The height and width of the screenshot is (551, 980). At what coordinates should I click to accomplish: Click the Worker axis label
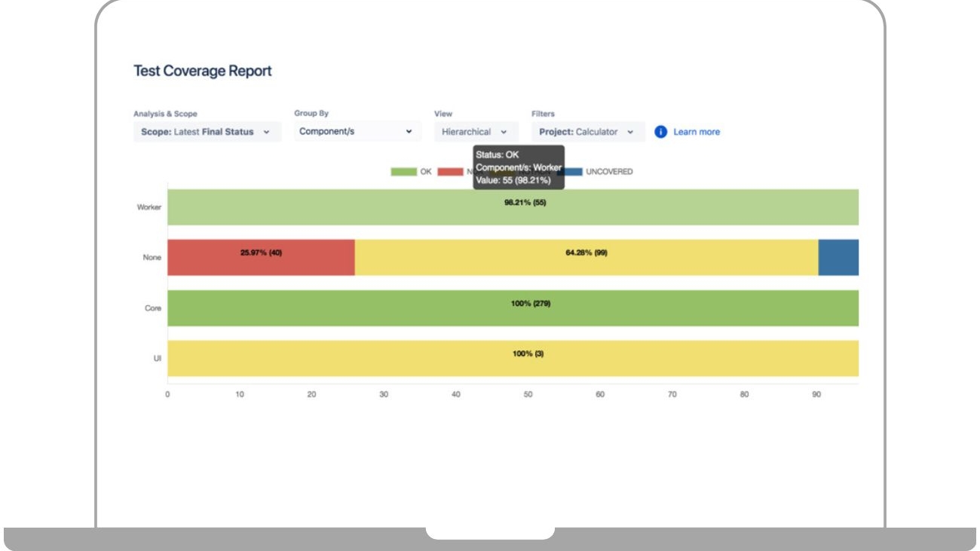[149, 207]
